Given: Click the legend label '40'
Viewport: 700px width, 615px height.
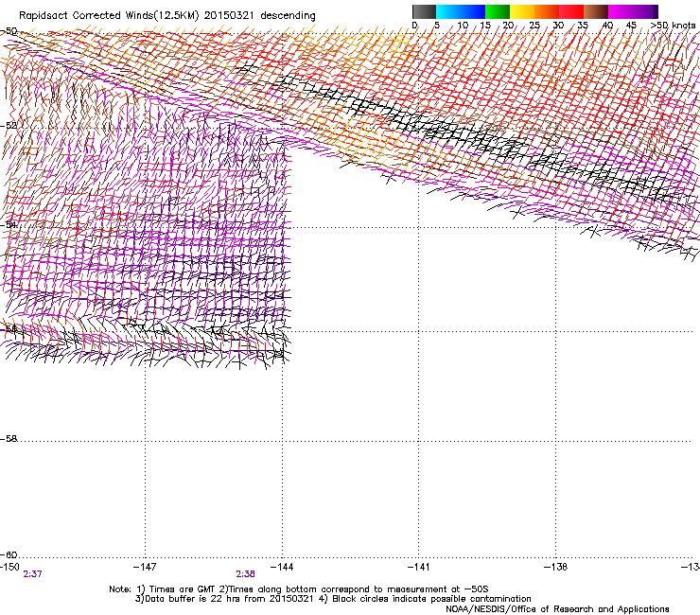Looking at the screenshot, I should pyautogui.click(x=607, y=26).
